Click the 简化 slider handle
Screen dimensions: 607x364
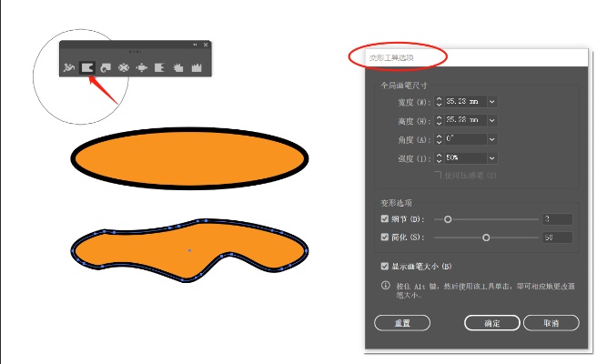(486, 238)
